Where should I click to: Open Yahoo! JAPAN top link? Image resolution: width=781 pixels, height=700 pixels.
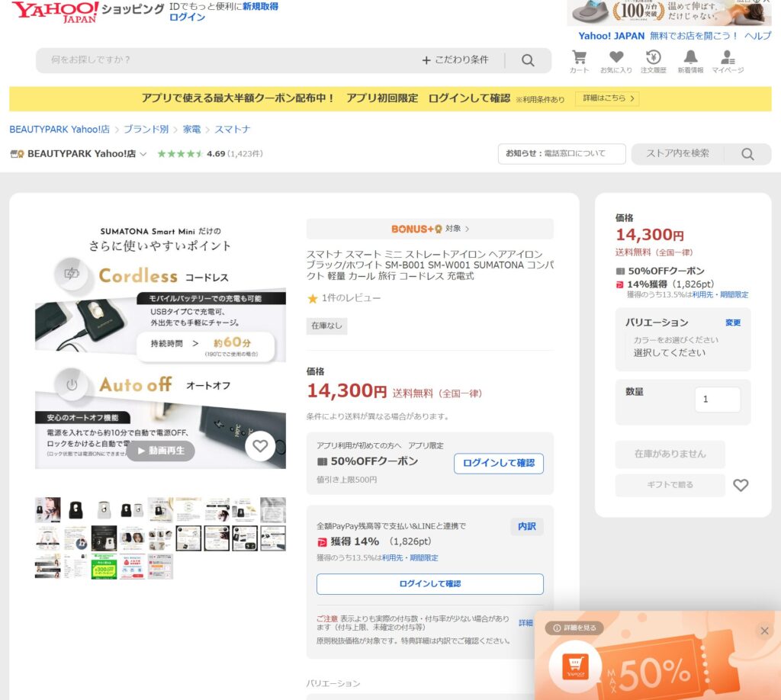click(x=611, y=36)
